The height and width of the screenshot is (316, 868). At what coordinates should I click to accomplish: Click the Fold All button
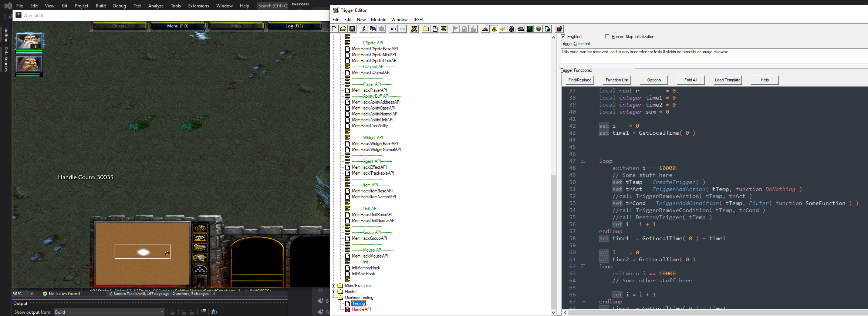pos(691,80)
